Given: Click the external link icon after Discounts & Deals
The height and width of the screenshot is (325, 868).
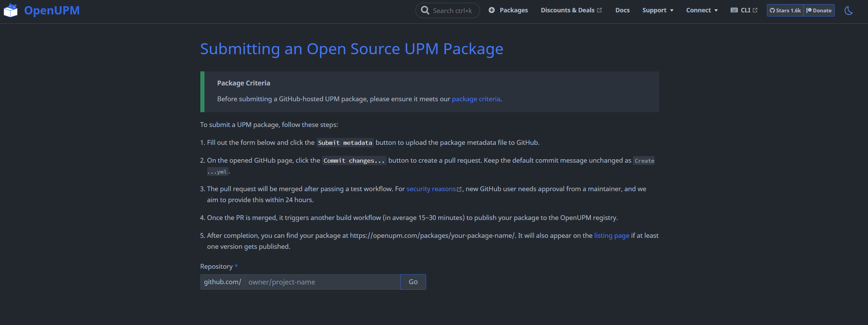Looking at the screenshot, I should [x=599, y=10].
